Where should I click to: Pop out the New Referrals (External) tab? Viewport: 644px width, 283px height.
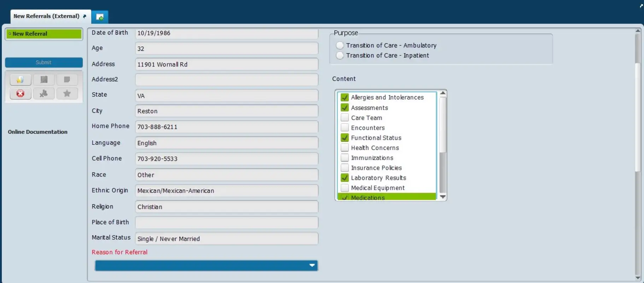(x=84, y=16)
